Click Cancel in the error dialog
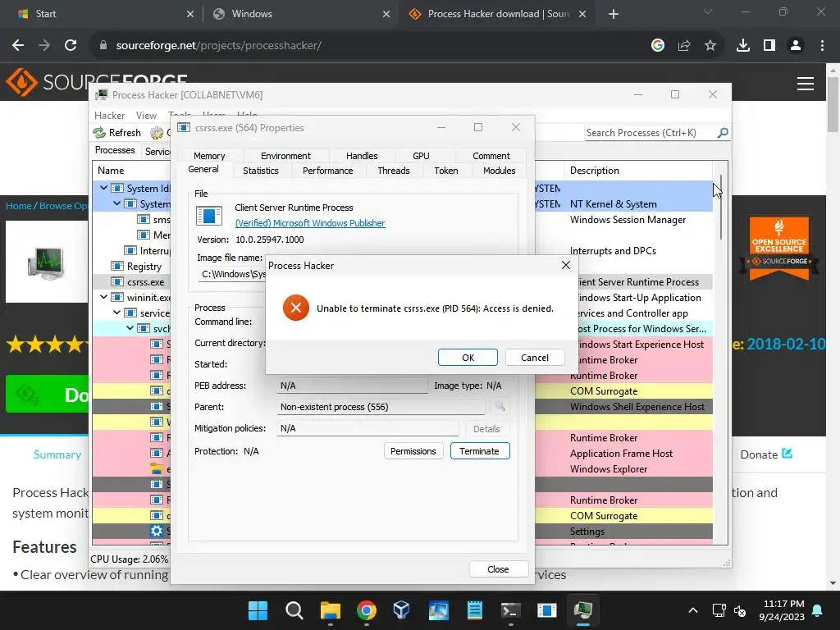840x630 pixels. 535,358
